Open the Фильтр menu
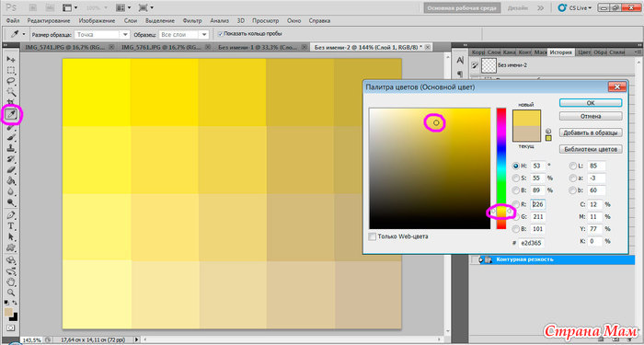644x345 pixels. click(192, 20)
